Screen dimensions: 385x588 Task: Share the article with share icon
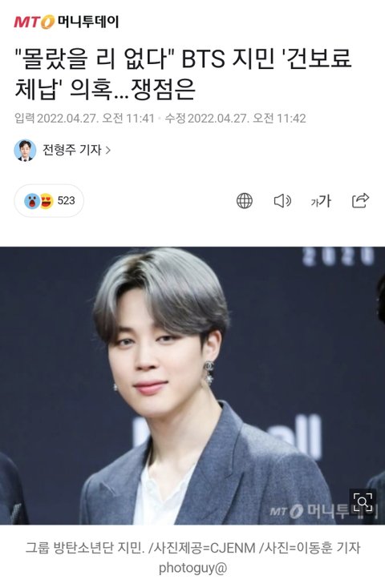point(360,200)
